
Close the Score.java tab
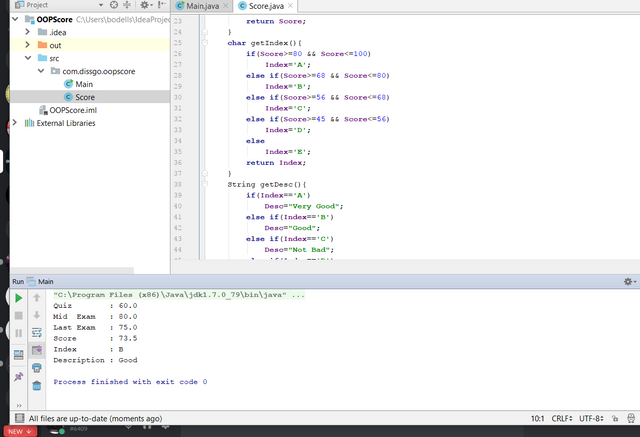pos(290,6)
